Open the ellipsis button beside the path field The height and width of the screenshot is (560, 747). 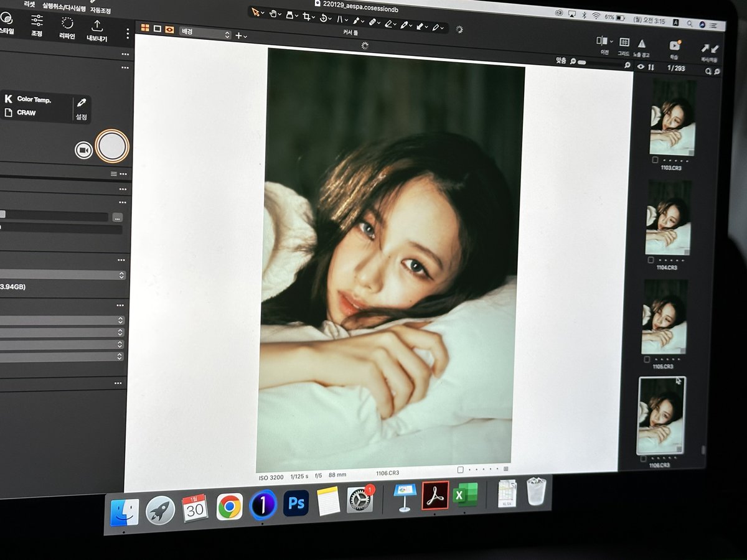(x=117, y=217)
